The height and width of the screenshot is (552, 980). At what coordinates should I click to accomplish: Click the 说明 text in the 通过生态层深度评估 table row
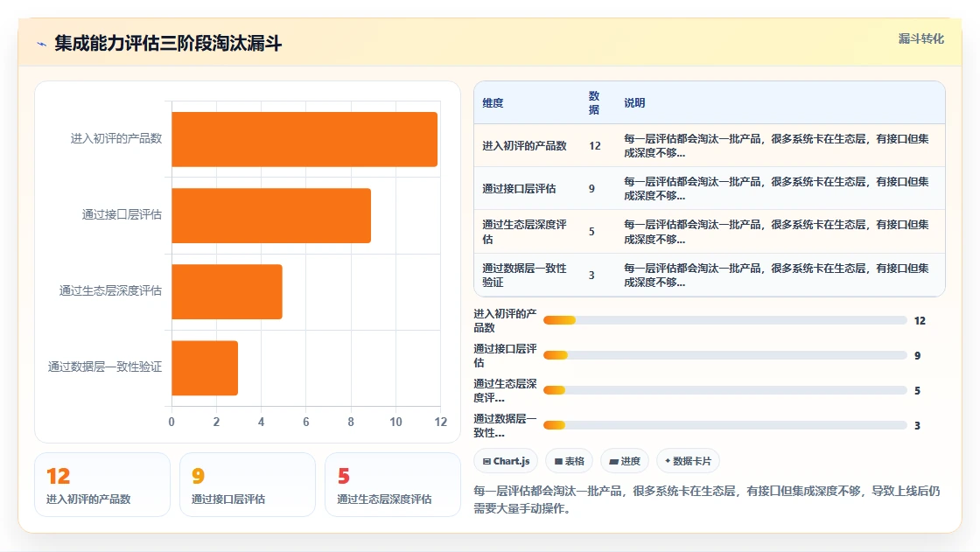pos(776,232)
